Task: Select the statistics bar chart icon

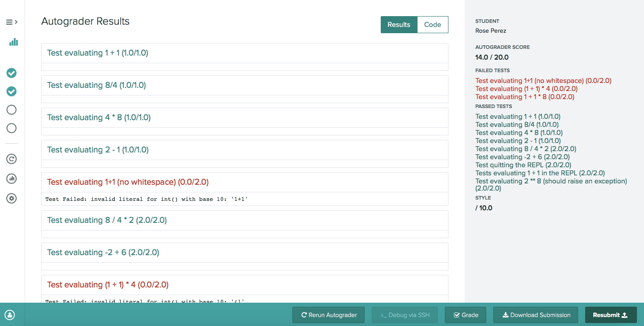Action: click(x=13, y=42)
